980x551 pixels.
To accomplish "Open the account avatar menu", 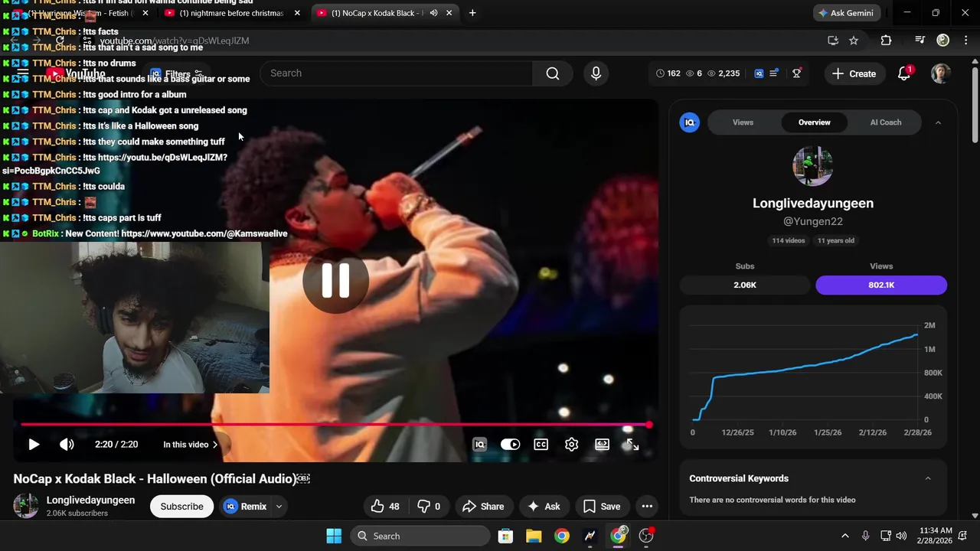I will (940, 73).
